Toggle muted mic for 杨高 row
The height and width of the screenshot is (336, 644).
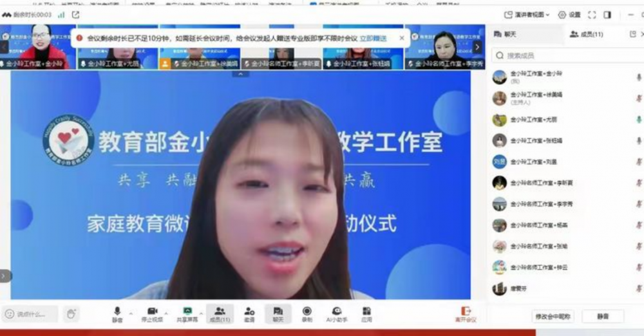tap(639, 225)
